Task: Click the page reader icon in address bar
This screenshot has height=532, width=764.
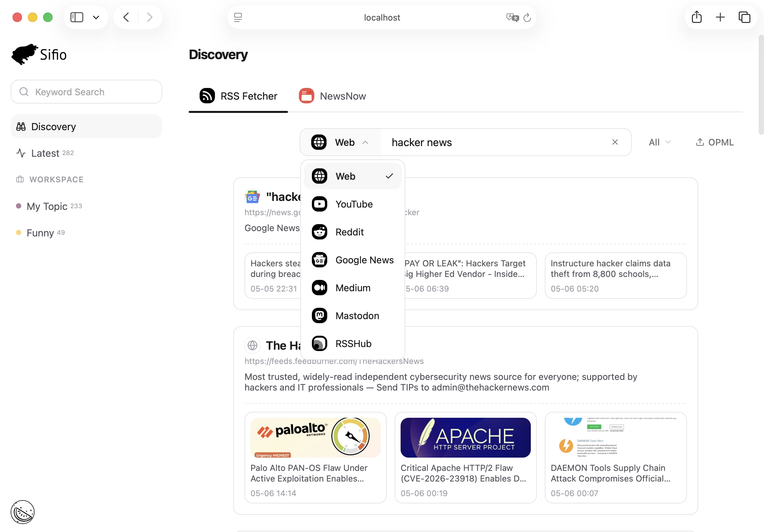Action: (x=238, y=17)
